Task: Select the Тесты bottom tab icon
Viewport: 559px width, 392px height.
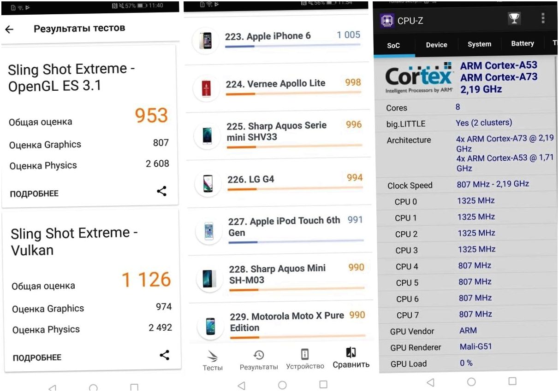Action: (x=212, y=356)
